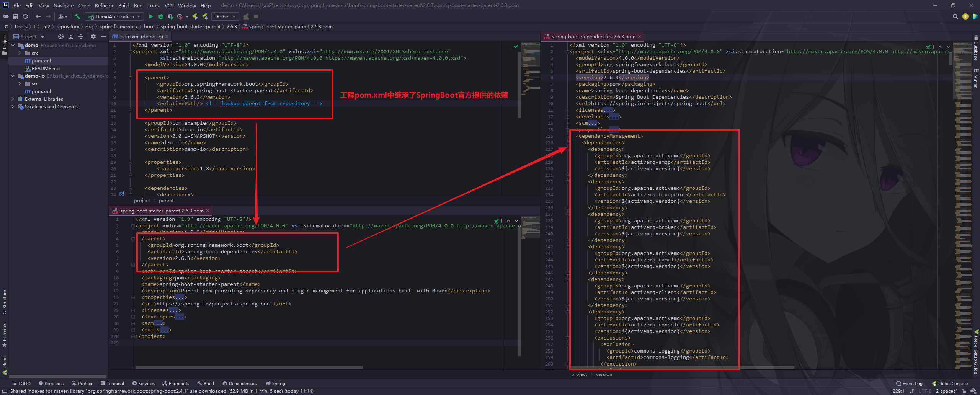Run DemoApplication with the green play icon
The width and height of the screenshot is (980, 395).
point(151,16)
